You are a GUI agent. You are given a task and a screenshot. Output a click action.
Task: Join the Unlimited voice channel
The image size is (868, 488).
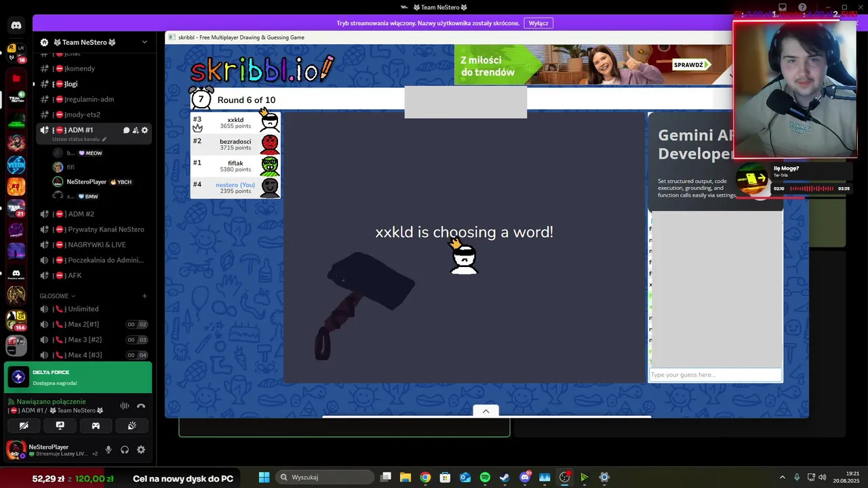click(x=94, y=309)
